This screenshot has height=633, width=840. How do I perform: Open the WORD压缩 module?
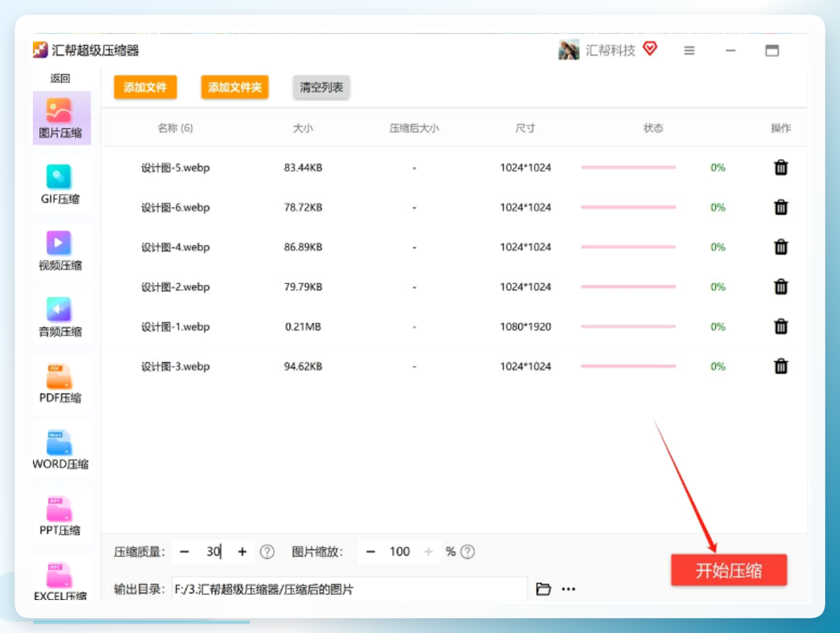[61, 450]
